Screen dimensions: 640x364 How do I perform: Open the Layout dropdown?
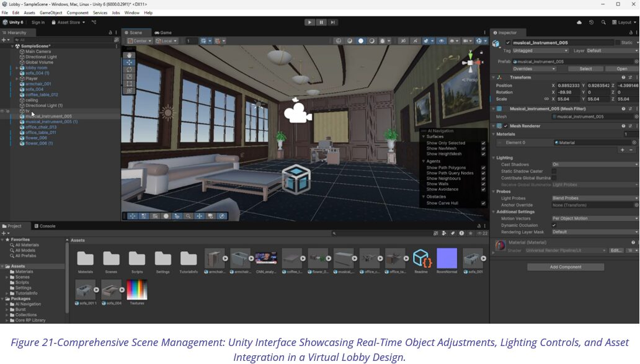pyautogui.click(x=624, y=22)
